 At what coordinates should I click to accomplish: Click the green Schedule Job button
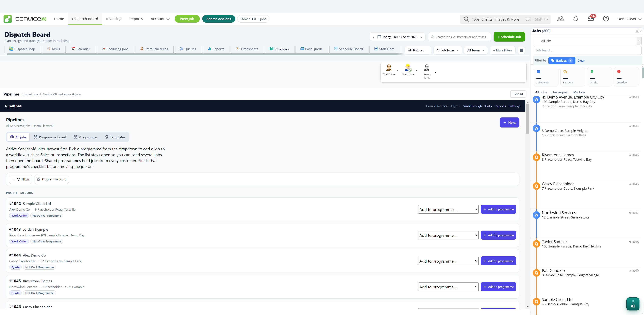(509, 37)
